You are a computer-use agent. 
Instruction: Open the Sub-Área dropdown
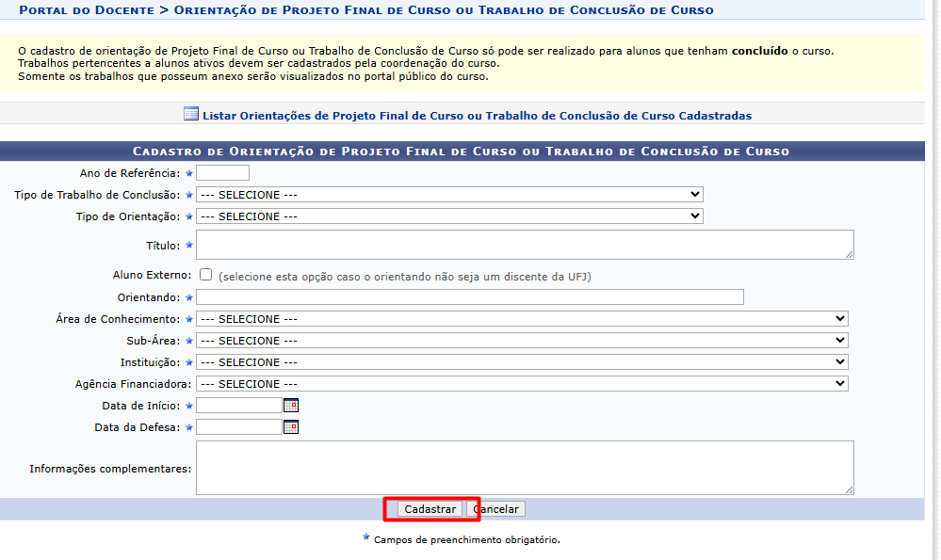point(522,340)
